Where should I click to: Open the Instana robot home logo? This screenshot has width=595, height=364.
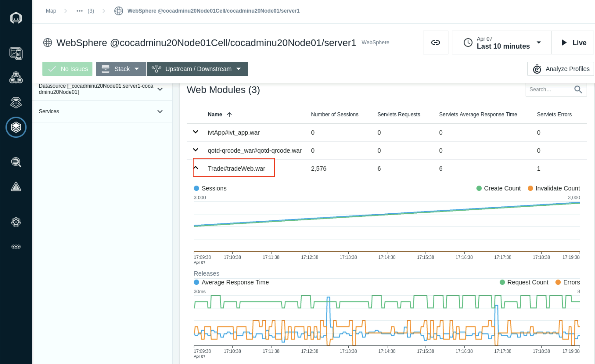(x=16, y=18)
